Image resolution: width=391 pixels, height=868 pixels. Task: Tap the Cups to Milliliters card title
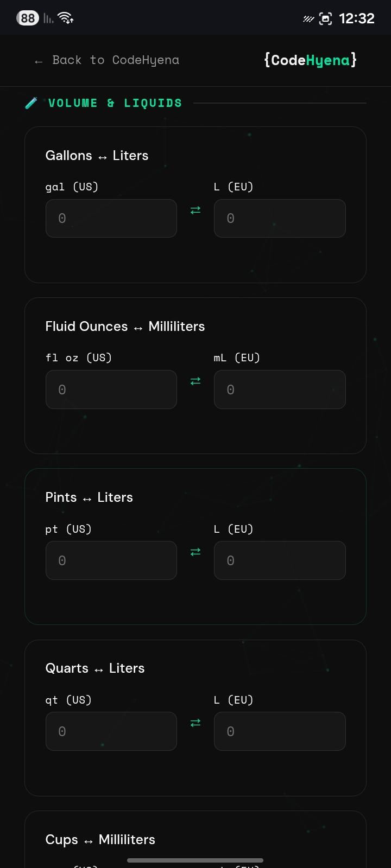100,839
